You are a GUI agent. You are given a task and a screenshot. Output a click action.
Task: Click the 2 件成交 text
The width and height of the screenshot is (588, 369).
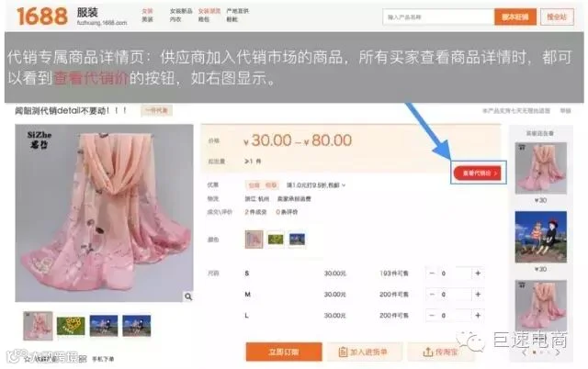[255, 212]
